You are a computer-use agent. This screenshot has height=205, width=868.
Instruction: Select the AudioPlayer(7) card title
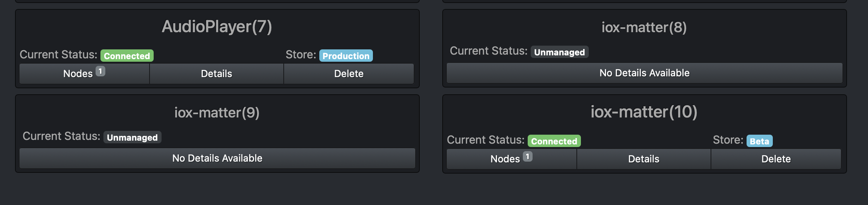[x=217, y=27]
